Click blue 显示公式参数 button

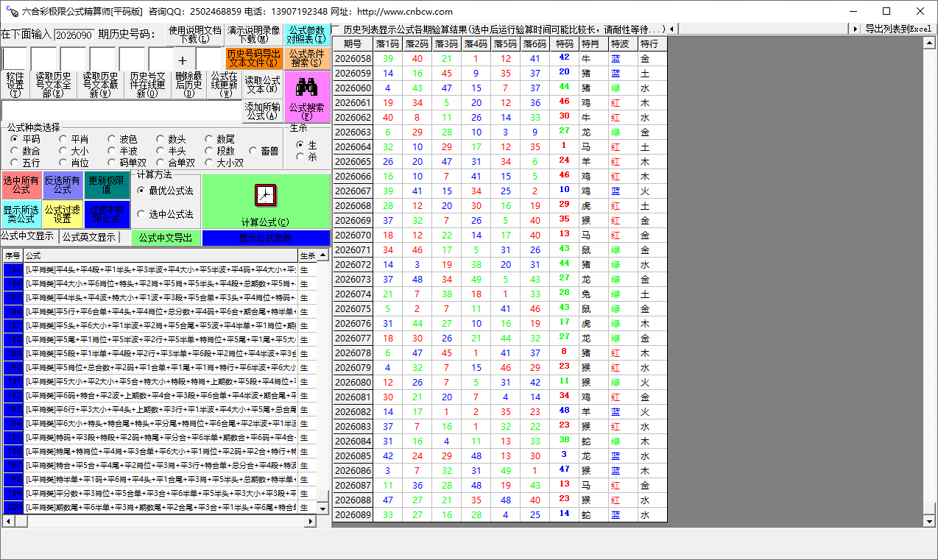point(266,238)
